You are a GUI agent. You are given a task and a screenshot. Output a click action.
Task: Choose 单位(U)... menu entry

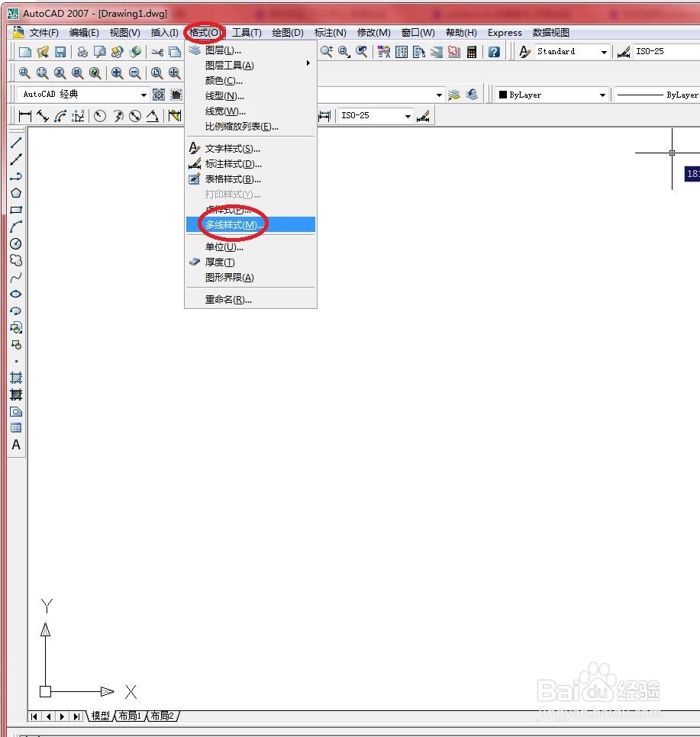coord(250,246)
